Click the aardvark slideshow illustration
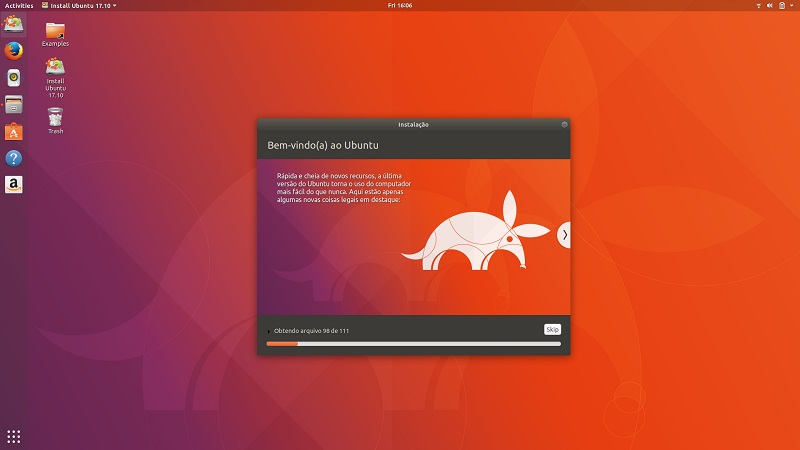Image resolution: width=800 pixels, height=450 pixels. click(476, 231)
